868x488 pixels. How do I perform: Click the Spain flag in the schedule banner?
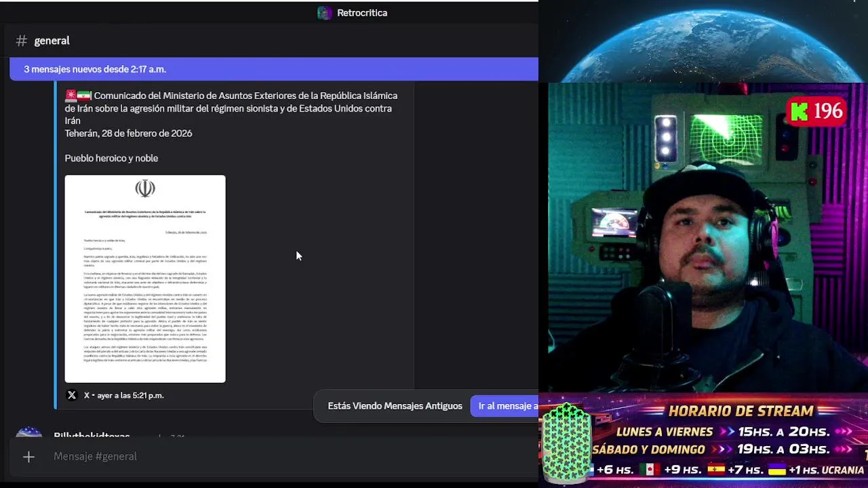pos(716,469)
